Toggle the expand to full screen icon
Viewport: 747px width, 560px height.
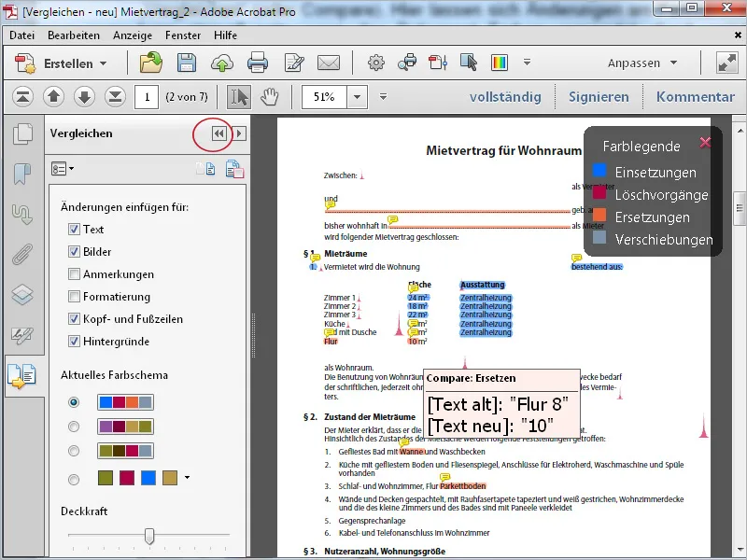[727, 63]
